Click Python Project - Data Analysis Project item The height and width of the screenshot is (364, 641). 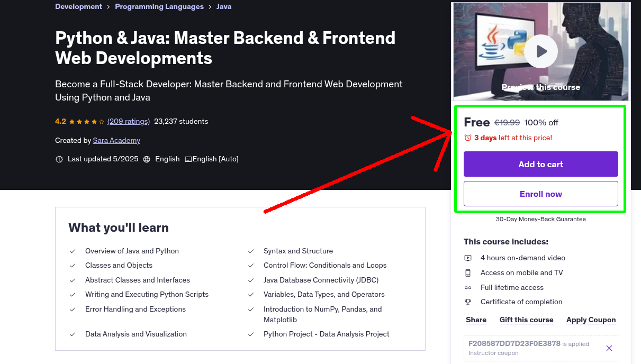(327, 334)
